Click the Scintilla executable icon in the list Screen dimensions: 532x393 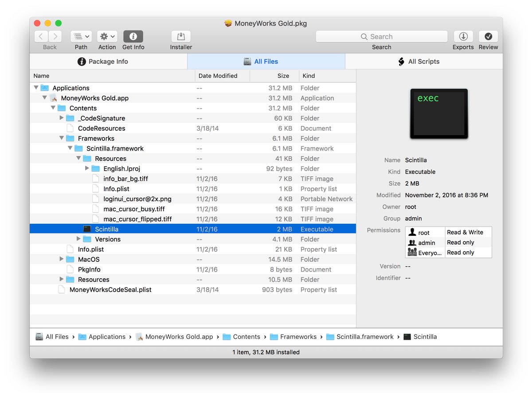coord(87,229)
